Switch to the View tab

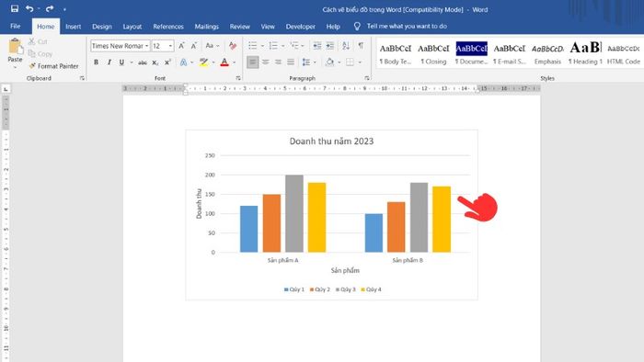(268, 27)
